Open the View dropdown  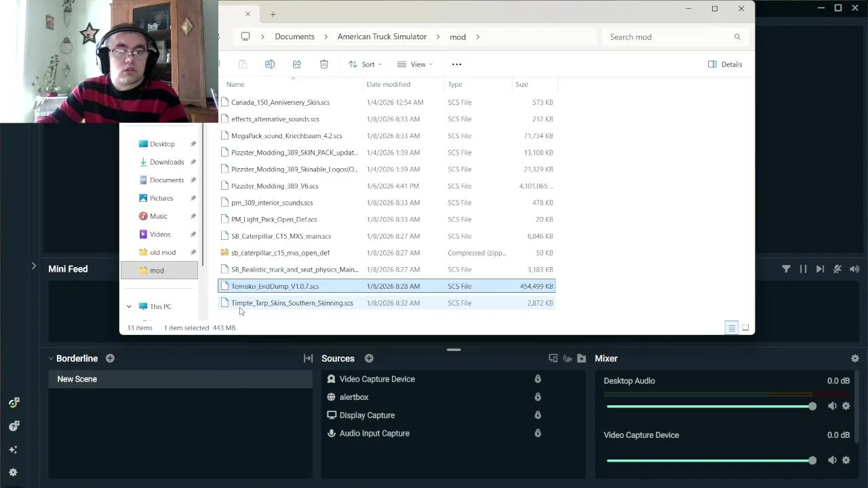coord(415,64)
